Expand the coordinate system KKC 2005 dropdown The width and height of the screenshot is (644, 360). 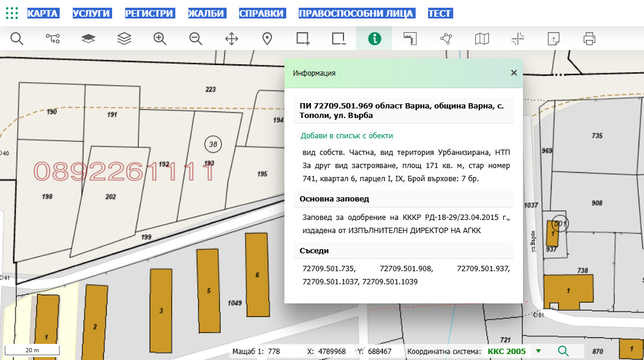[538, 351]
